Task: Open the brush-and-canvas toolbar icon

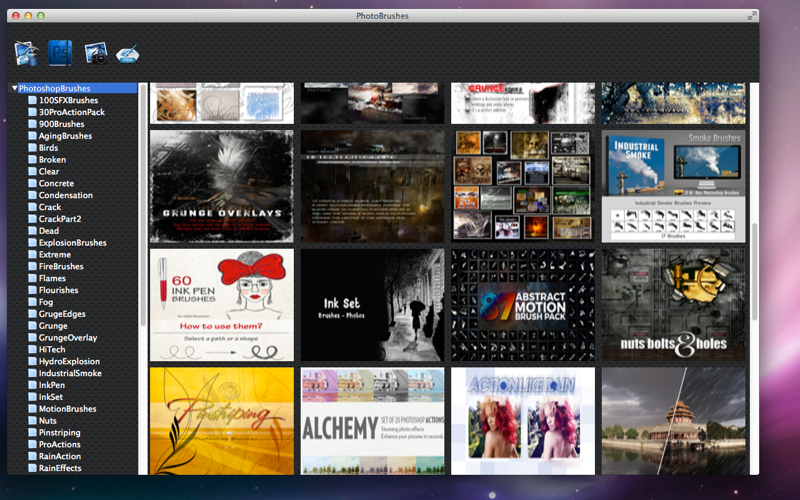Action: click(x=27, y=54)
